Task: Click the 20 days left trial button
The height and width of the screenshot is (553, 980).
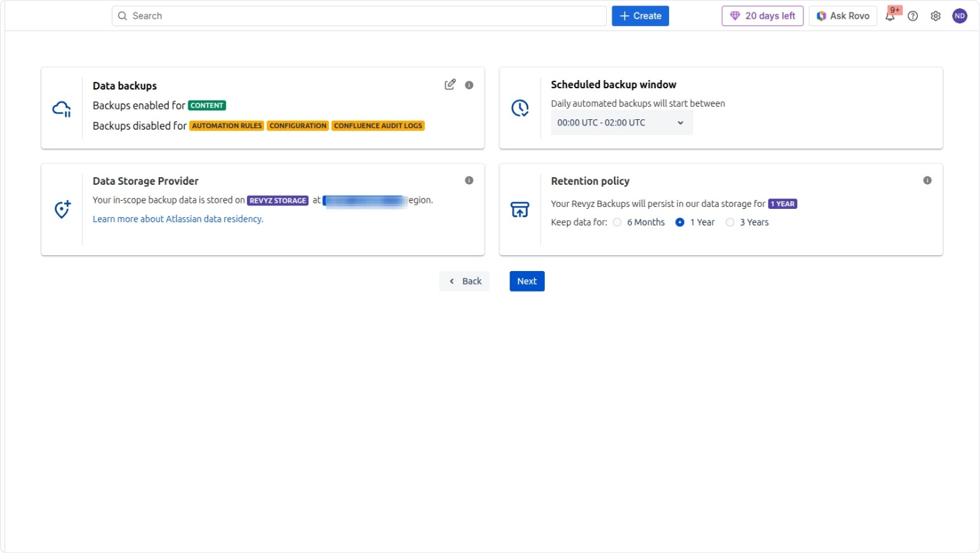Action: [x=762, y=16]
